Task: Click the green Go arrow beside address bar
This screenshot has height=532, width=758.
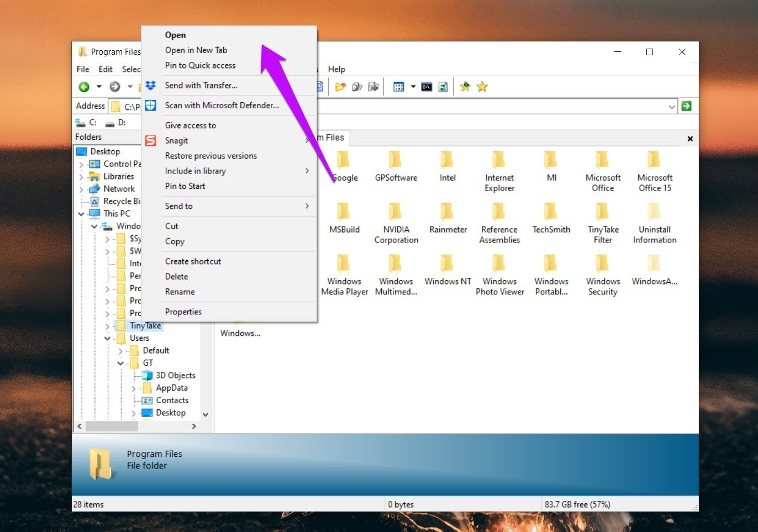Action: (687, 106)
